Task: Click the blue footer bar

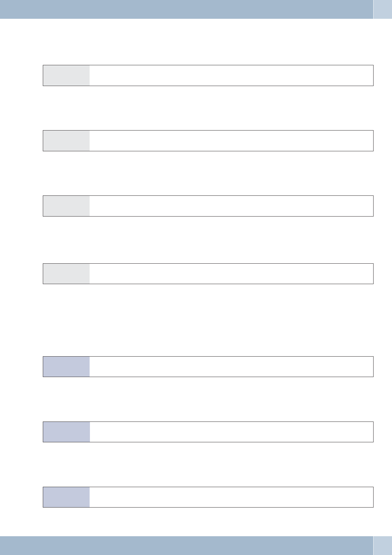Action: 186,545
